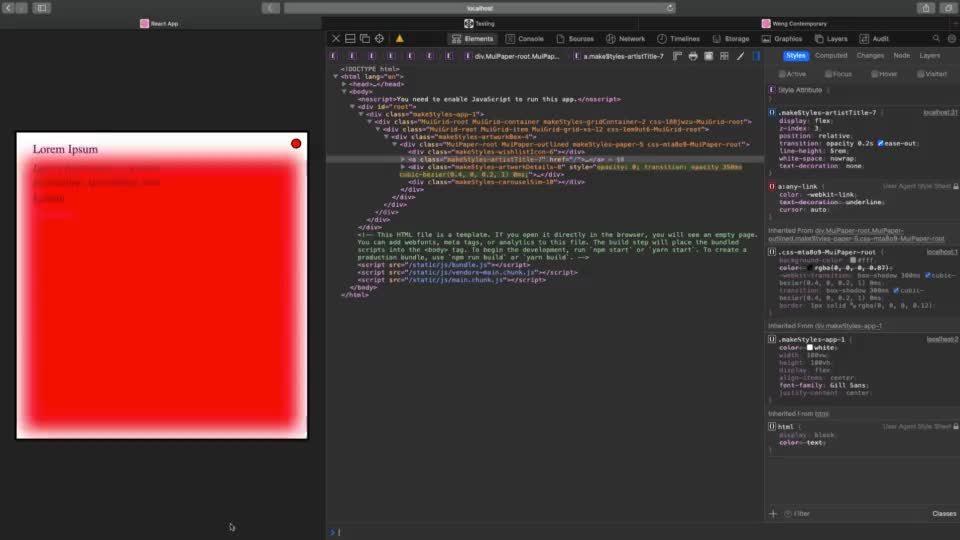Open the Storage tab
This screenshot has height=540, width=960.
coord(731,39)
